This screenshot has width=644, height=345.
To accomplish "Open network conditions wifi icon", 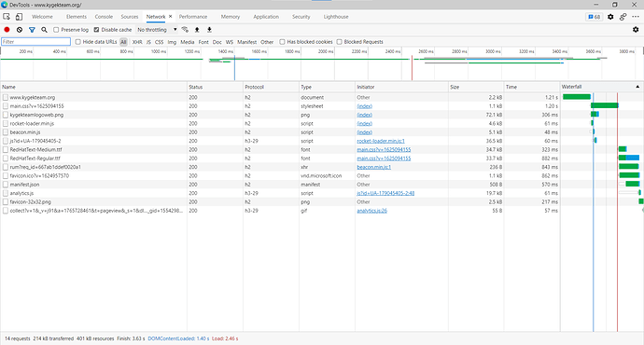I will click(x=185, y=30).
